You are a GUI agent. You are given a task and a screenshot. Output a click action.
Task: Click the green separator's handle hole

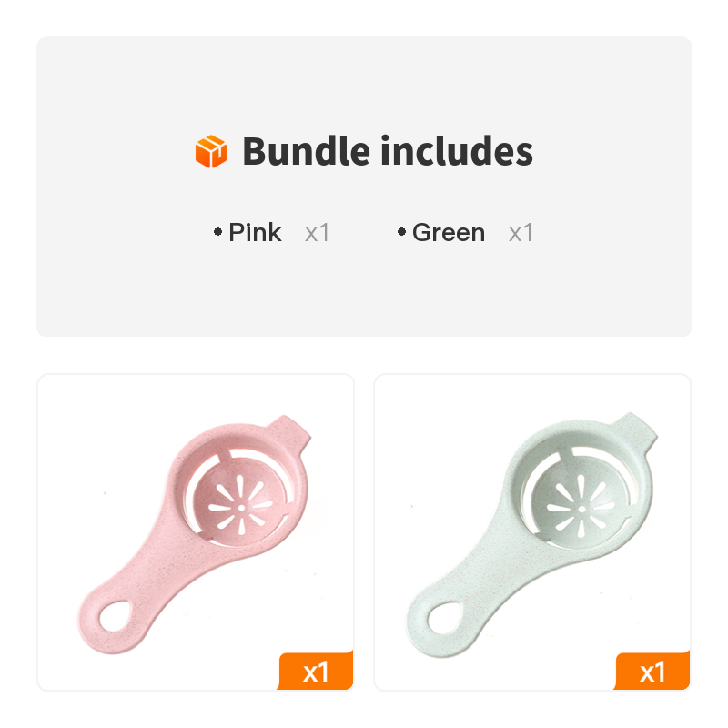click(444, 618)
